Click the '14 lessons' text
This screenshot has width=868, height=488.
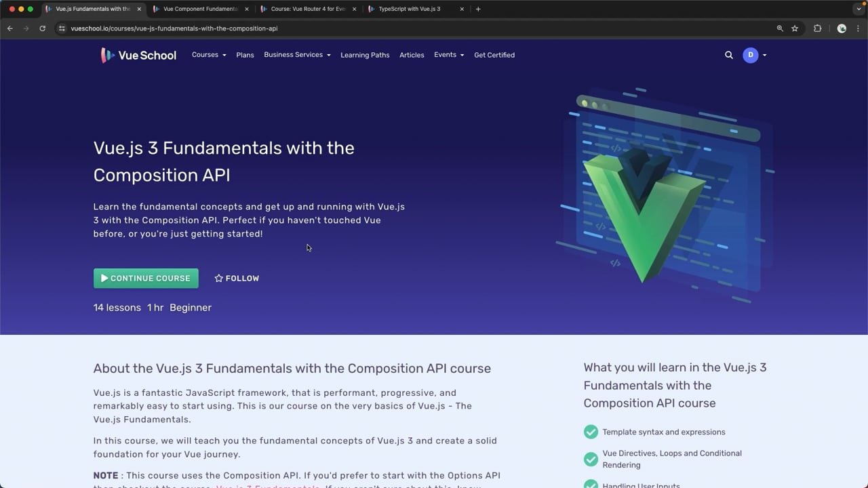pos(117,308)
